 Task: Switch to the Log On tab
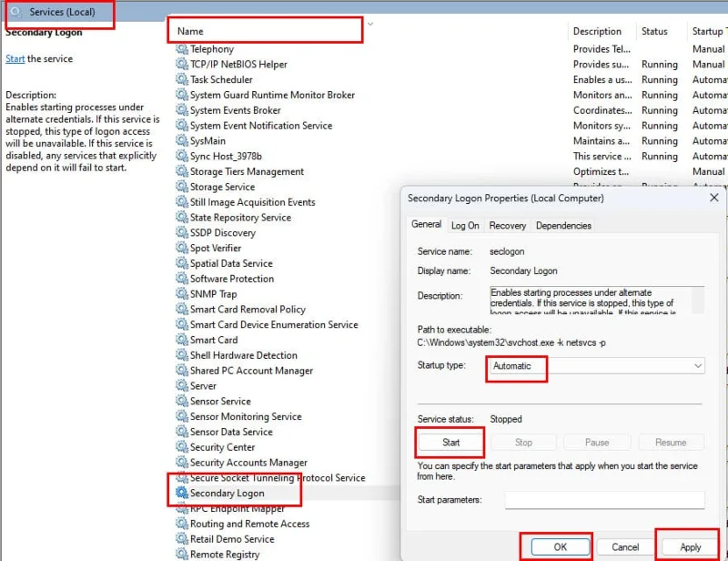[x=468, y=225]
